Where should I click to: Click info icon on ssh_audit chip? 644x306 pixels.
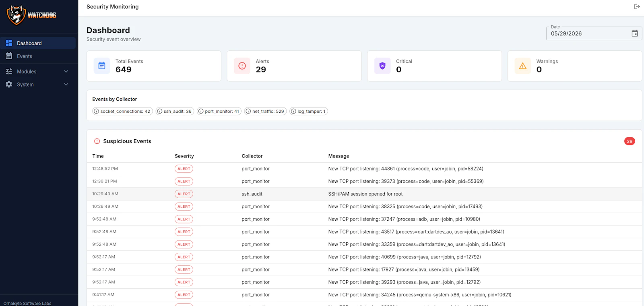[x=160, y=111]
